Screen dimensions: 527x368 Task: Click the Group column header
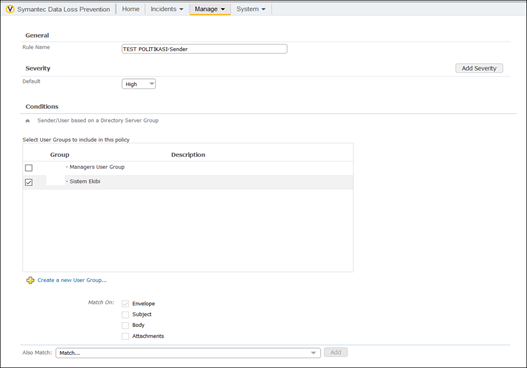click(x=59, y=155)
